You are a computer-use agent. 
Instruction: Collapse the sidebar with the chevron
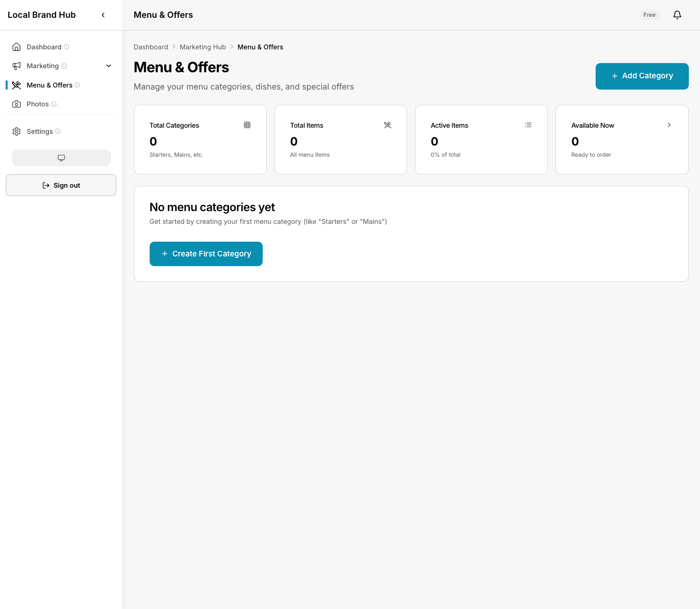(103, 15)
